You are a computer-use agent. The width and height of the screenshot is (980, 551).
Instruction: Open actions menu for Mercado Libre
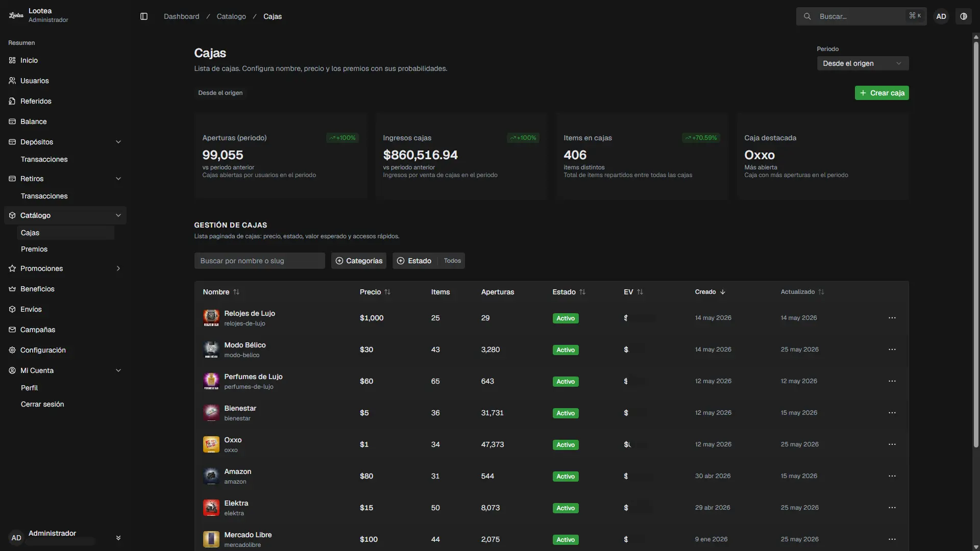[892, 539]
